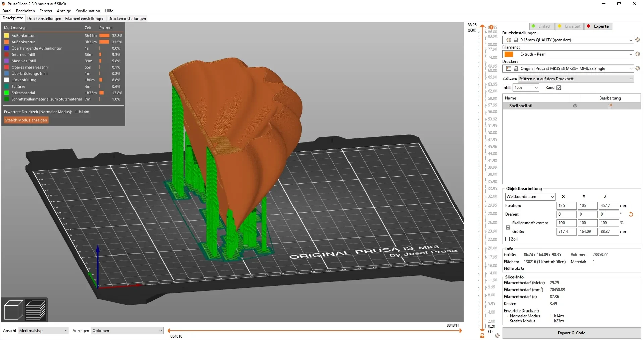Image resolution: width=644 pixels, height=340 pixels.
Task: Click the PrusaSlicer title bar app icon
Action: pos(4,4)
